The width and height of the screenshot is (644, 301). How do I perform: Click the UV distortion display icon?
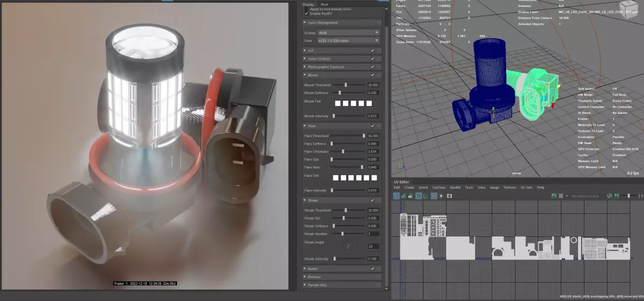point(411,196)
